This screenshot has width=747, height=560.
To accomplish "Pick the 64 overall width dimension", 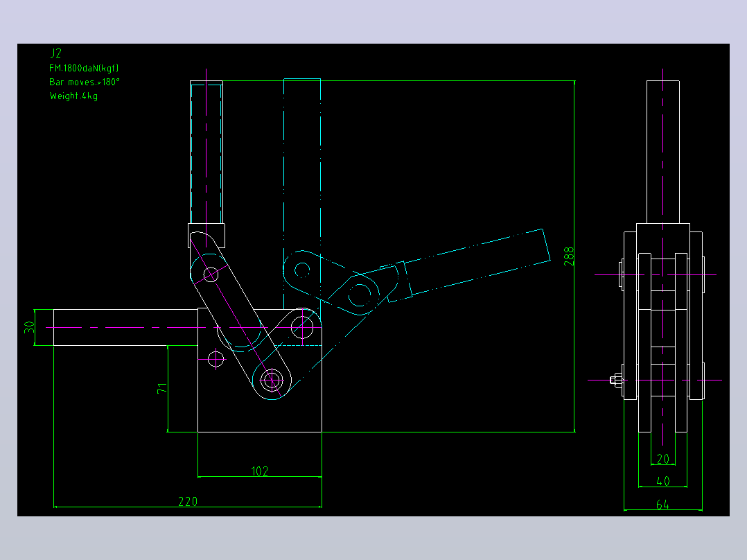I will (662, 505).
